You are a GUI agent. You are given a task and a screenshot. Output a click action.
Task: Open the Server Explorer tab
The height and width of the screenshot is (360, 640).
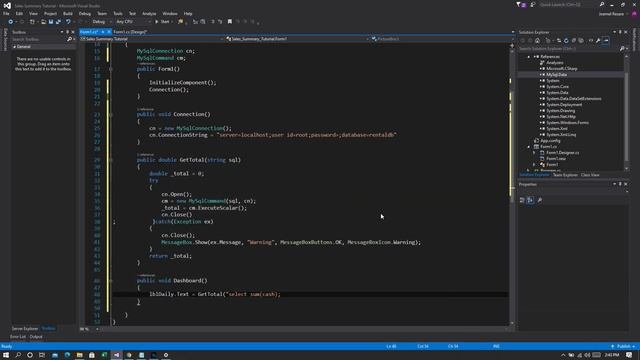(24, 329)
